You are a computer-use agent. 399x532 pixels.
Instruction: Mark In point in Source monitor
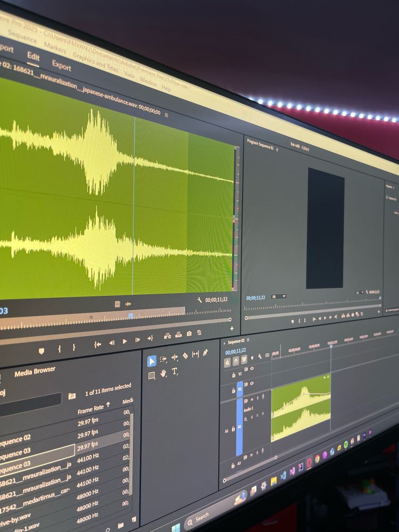[60, 348]
